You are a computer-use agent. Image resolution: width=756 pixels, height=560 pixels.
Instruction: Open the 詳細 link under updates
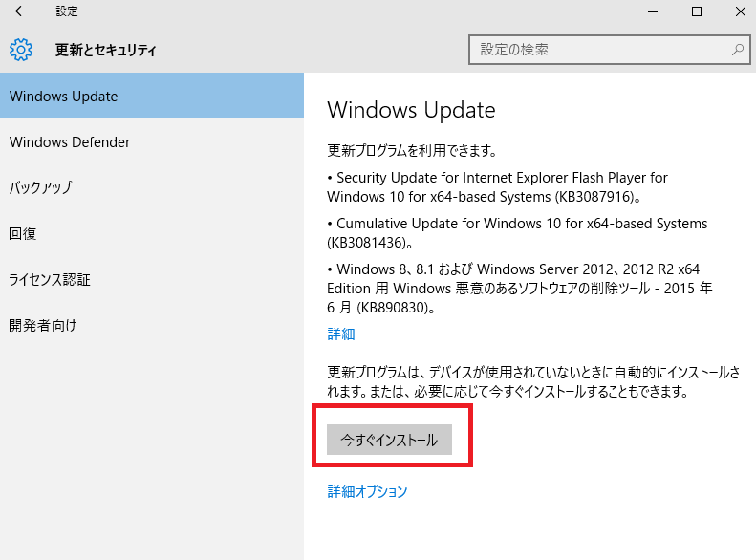click(341, 334)
